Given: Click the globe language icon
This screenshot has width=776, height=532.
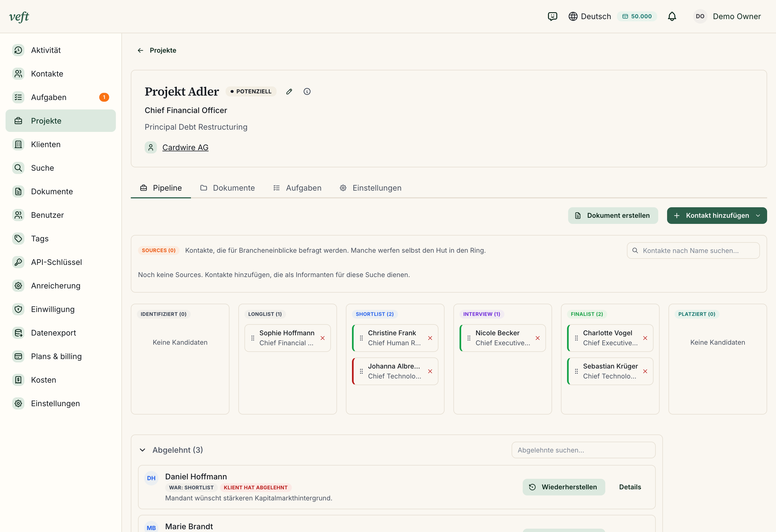Looking at the screenshot, I should (x=573, y=16).
